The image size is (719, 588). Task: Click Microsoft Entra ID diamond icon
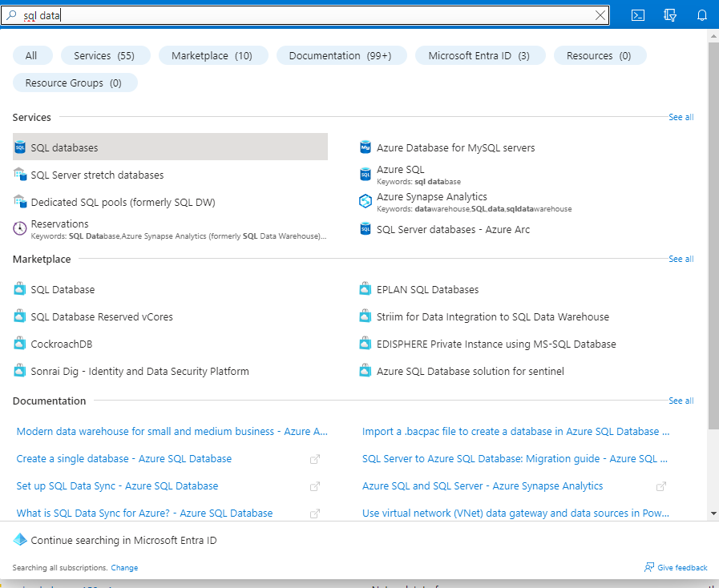click(20, 539)
